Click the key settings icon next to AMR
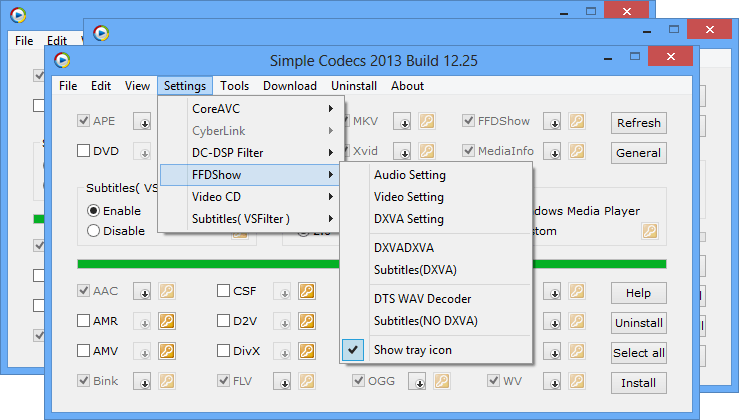 [167, 322]
